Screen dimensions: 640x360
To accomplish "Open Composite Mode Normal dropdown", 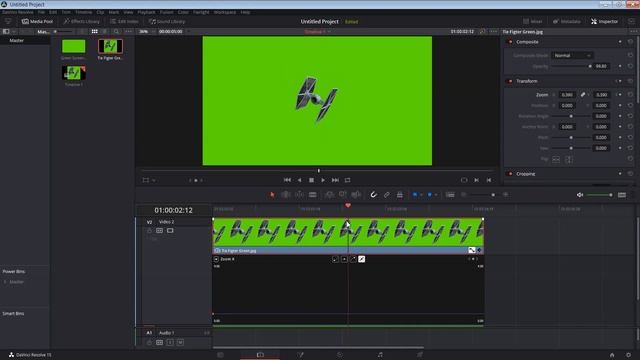I will click(x=572, y=55).
